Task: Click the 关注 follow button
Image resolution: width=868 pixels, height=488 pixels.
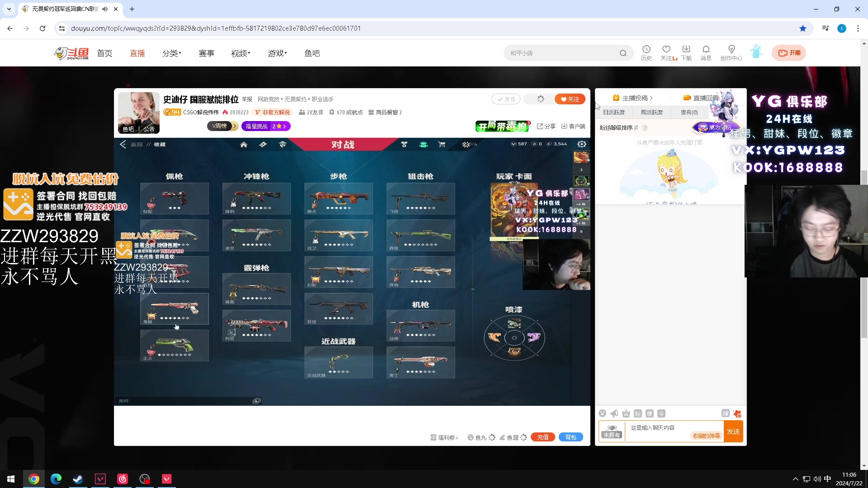Action: pos(570,99)
